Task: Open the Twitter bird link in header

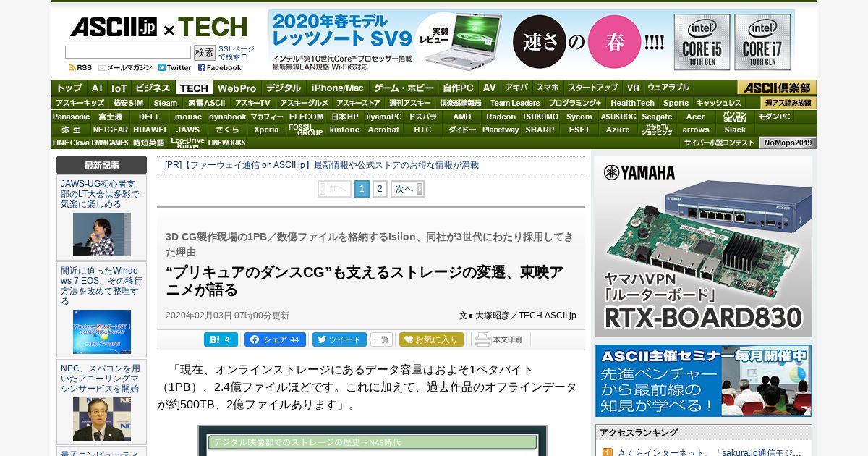Action: (175, 67)
